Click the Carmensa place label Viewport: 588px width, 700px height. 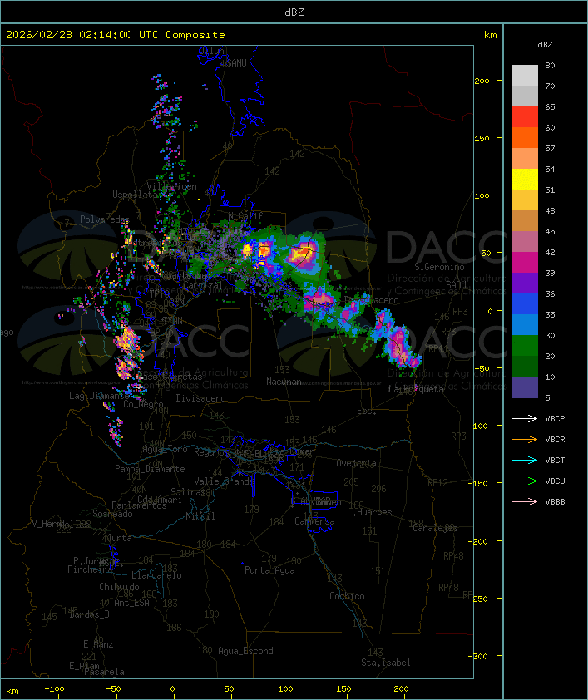coord(314,521)
